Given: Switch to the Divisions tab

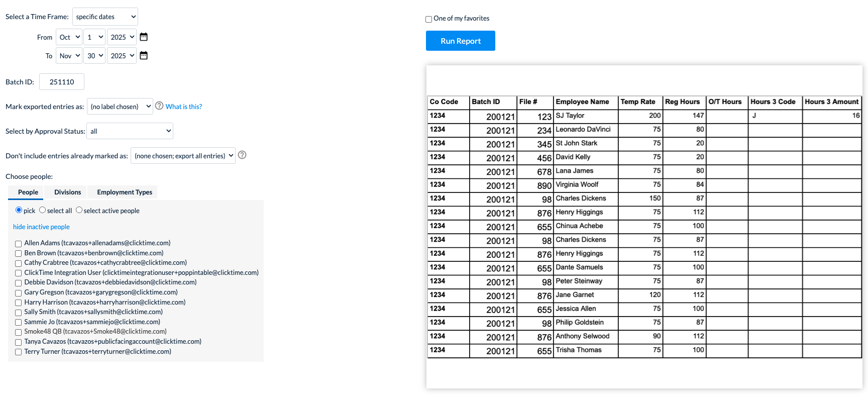Looking at the screenshot, I should [x=67, y=192].
